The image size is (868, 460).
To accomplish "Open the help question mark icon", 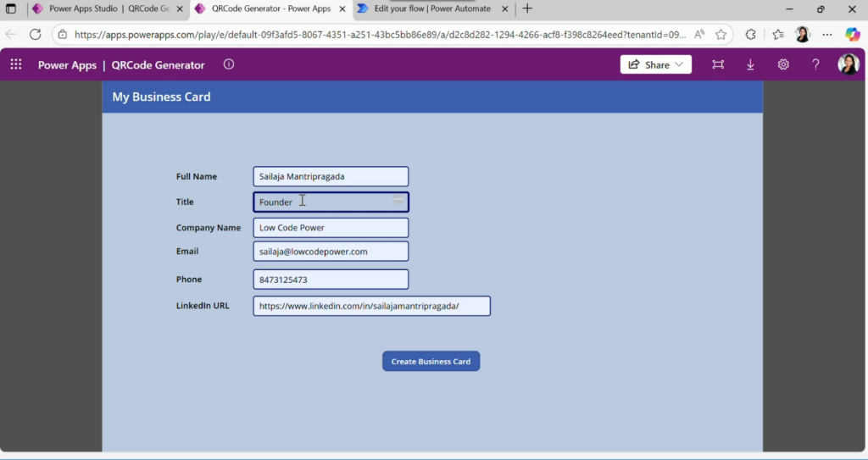I will [x=815, y=64].
